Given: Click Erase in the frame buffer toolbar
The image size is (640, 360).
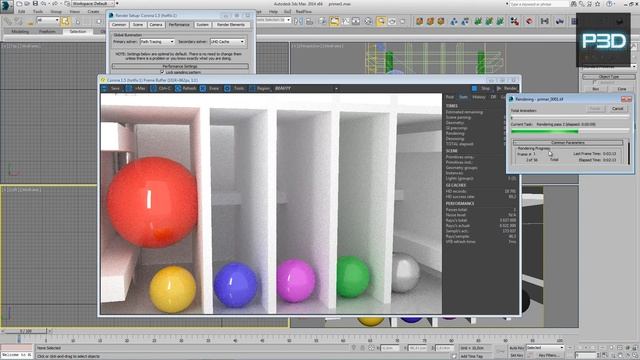Looking at the screenshot, I should (210, 88).
